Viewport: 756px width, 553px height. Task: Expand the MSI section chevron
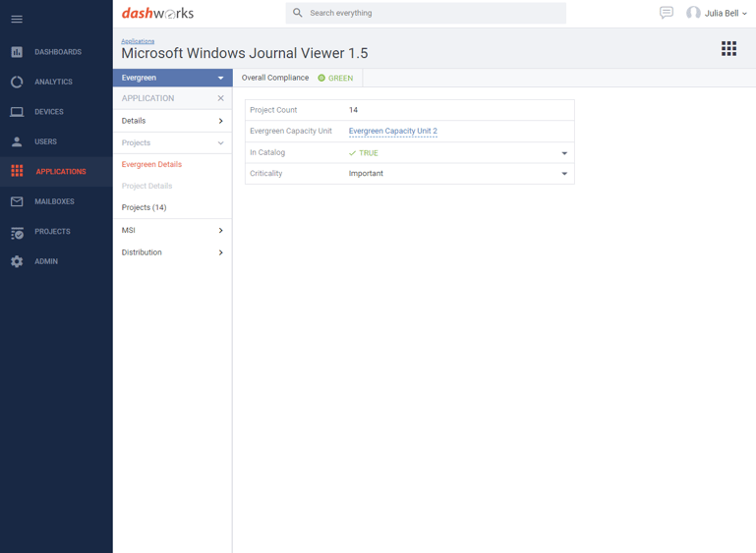[221, 230]
